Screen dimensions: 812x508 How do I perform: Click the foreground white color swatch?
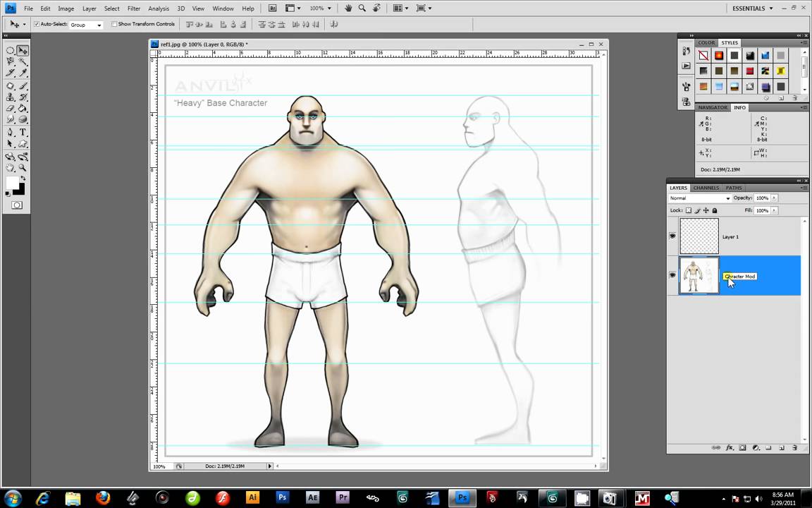(12, 183)
